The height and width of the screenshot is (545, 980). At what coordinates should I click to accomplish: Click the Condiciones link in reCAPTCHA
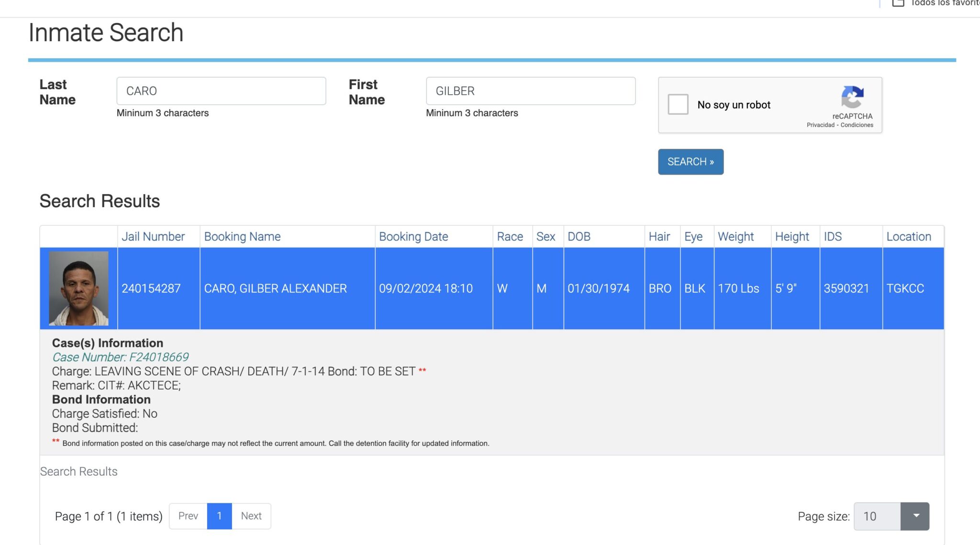point(857,125)
